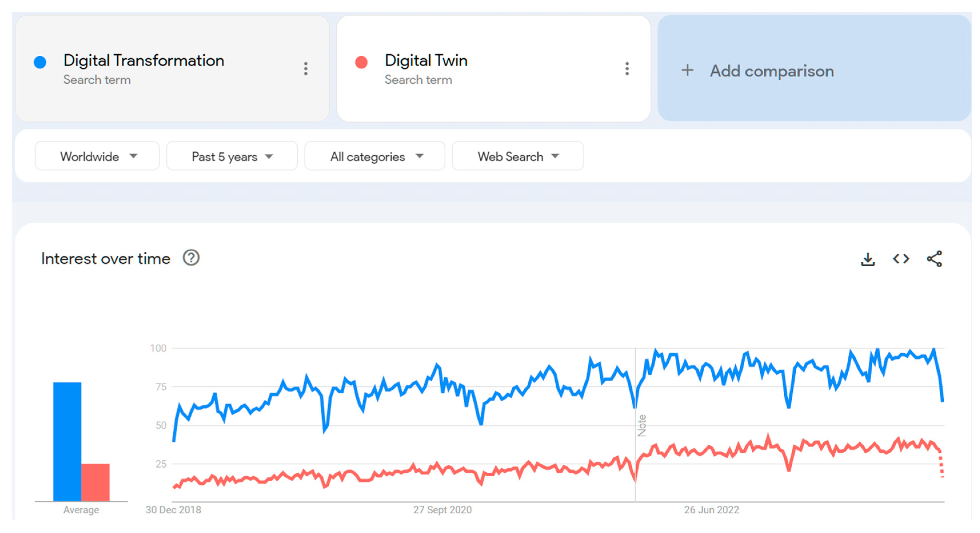The height and width of the screenshot is (533, 980).
Task: Click the embed code icon
Action: pyautogui.click(x=901, y=259)
